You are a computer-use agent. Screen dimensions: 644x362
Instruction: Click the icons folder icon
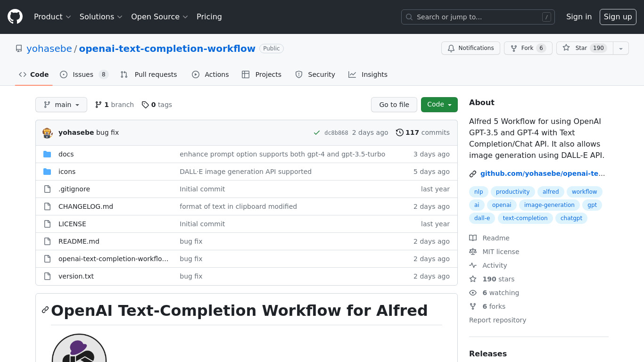(x=47, y=172)
